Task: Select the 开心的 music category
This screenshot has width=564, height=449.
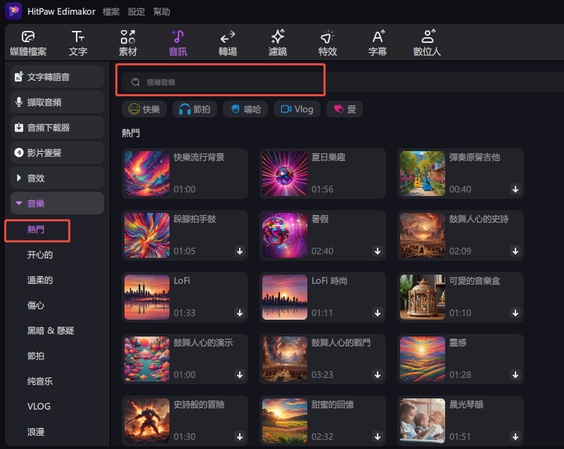Action: 40,255
